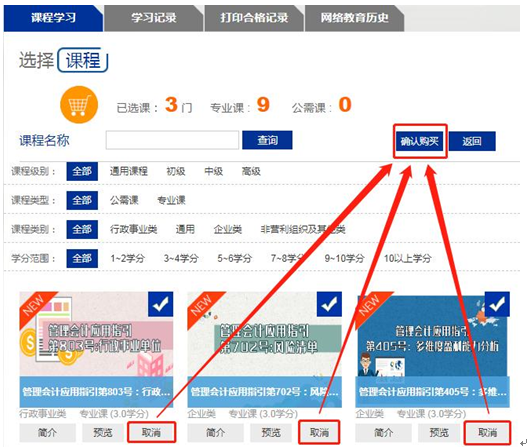This screenshot has width=528, height=447.
Task: Click the title 管理会计应用指引第405号：多维...
Action: point(433,392)
